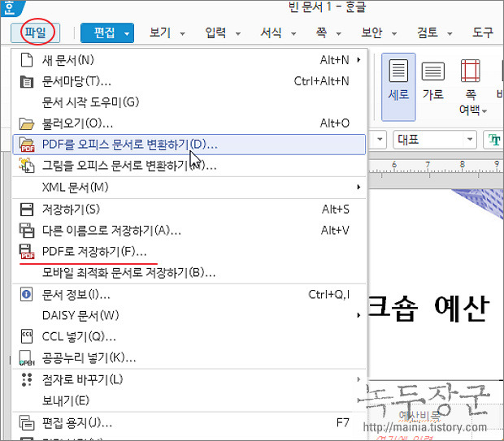Choose 편집 용지(J)... menu entry
The width and height of the screenshot is (504, 441).
[x=189, y=423]
